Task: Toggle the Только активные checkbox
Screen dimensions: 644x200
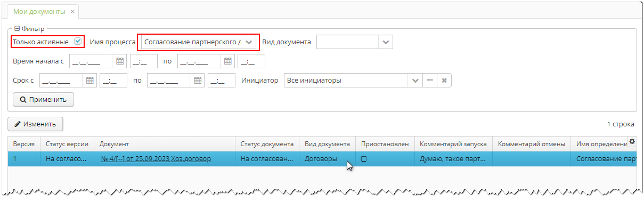Action: [x=78, y=41]
